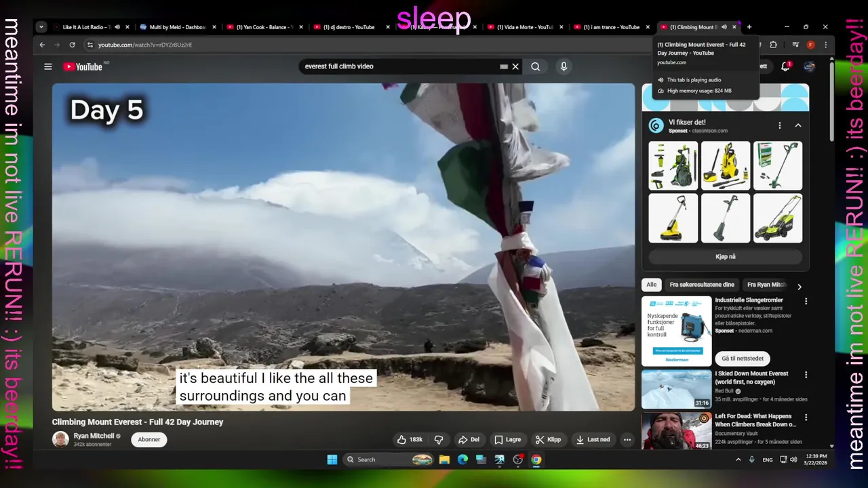Screen dimensions: 868x488
Task: Open YouTube notifications bell
Action: pyautogui.click(x=785, y=66)
